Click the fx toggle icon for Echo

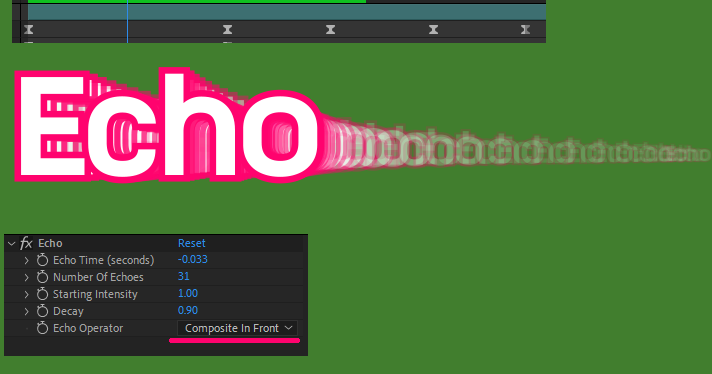pyautogui.click(x=26, y=243)
